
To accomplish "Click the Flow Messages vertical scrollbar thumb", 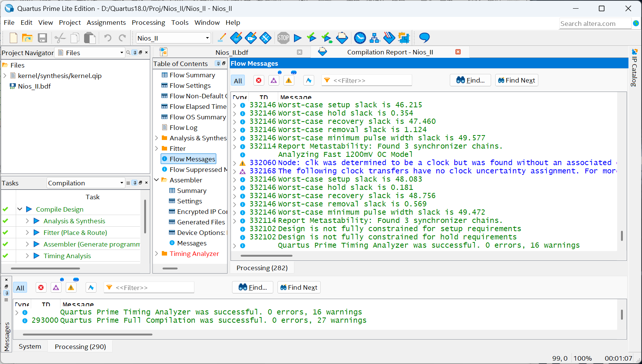I will [622, 236].
